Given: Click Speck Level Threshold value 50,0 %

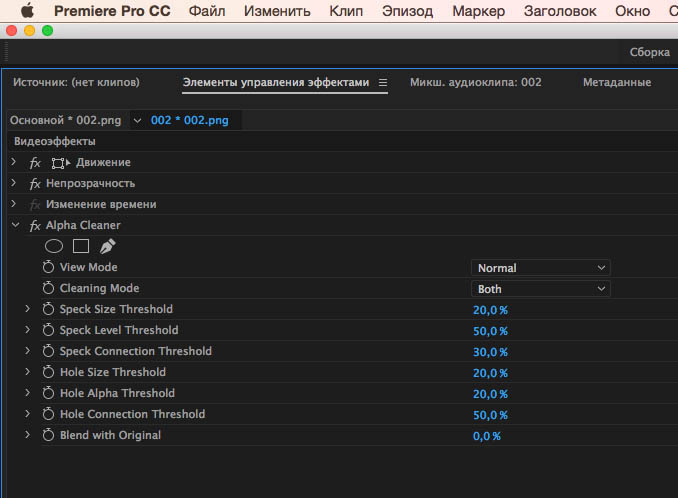Looking at the screenshot, I should coord(490,331).
